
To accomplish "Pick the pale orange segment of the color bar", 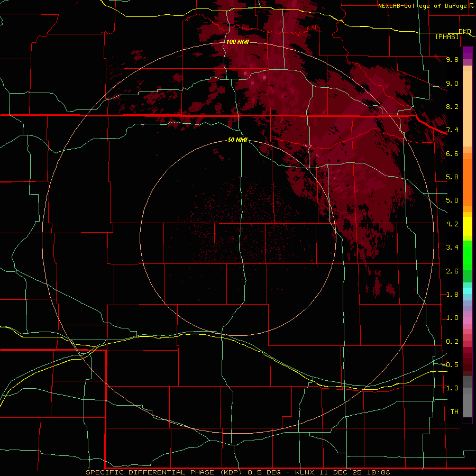I will [x=467, y=108].
